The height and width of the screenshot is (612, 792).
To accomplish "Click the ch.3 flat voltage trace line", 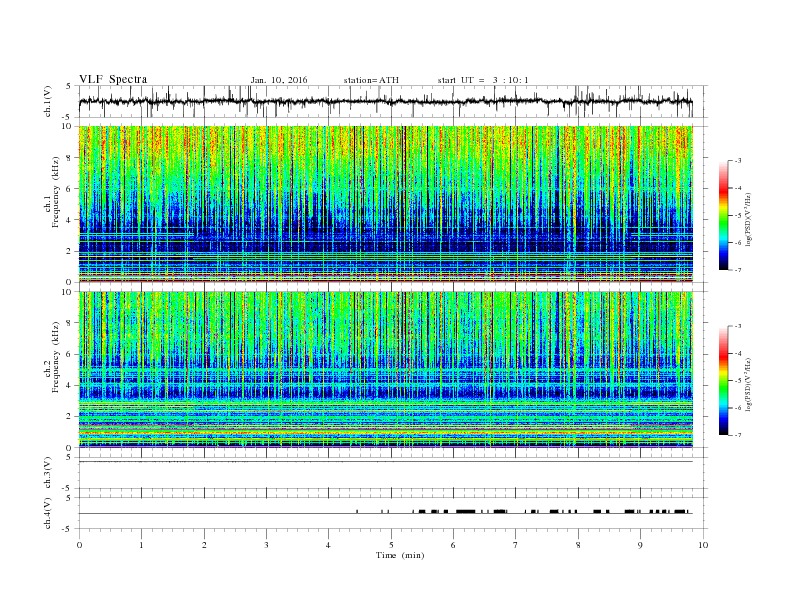I will (386, 462).
